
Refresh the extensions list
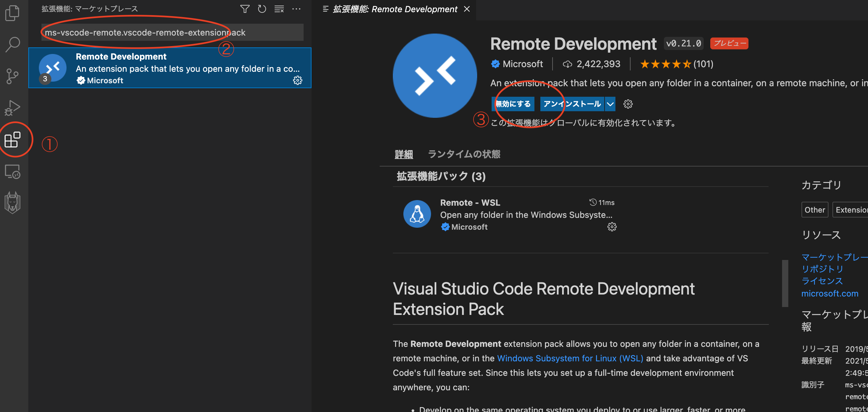262,9
